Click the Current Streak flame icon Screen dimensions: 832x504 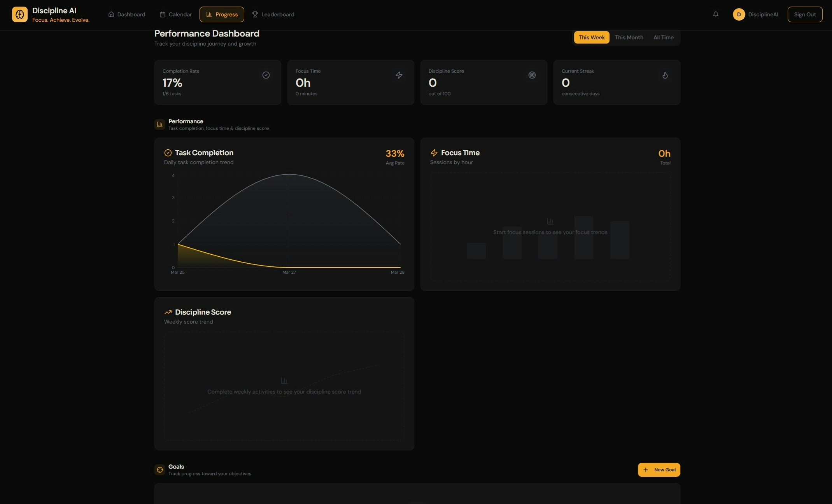(665, 75)
